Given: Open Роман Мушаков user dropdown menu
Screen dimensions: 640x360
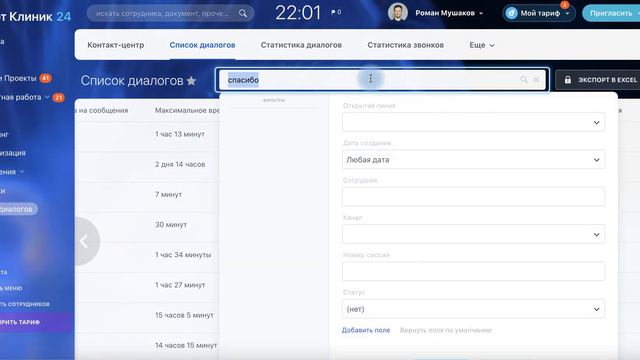Looking at the screenshot, I should (x=449, y=13).
